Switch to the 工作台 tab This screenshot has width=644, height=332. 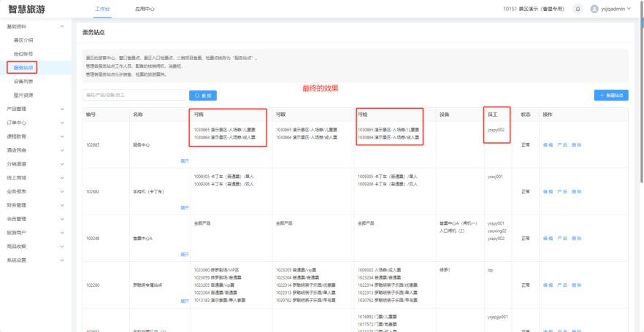104,9
